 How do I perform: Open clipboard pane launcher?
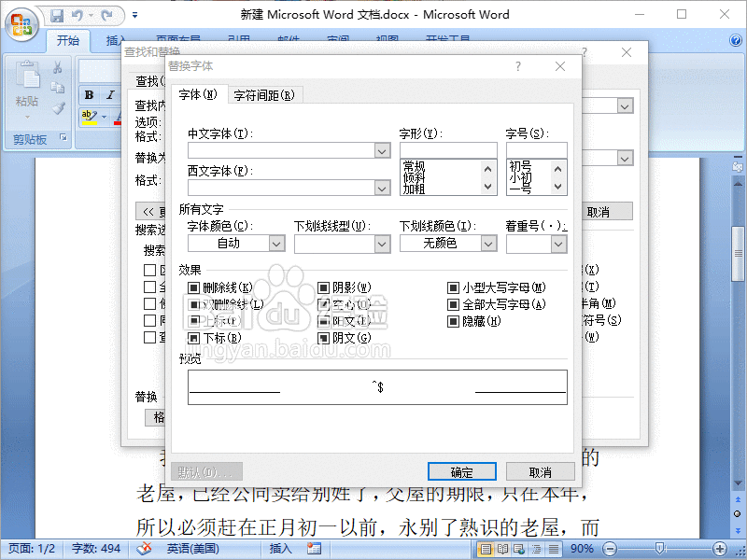(63, 137)
